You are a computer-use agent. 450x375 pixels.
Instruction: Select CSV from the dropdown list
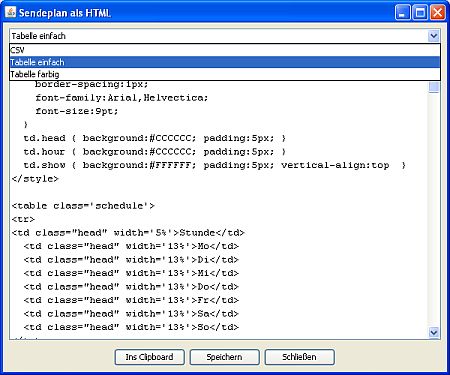click(225, 50)
